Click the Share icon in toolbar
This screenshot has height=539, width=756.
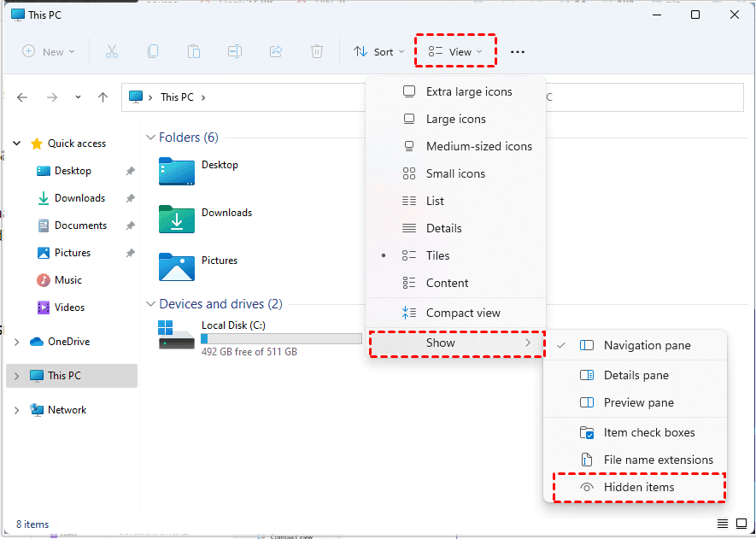pos(276,51)
